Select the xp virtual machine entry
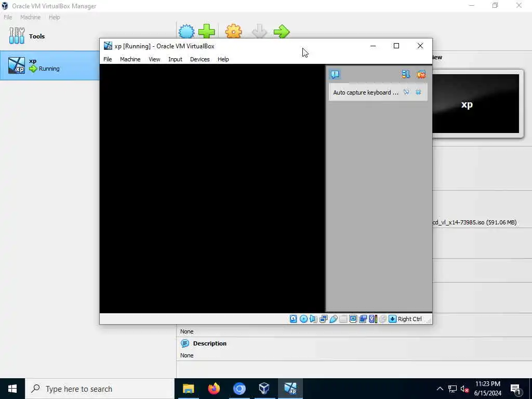 coord(49,65)
